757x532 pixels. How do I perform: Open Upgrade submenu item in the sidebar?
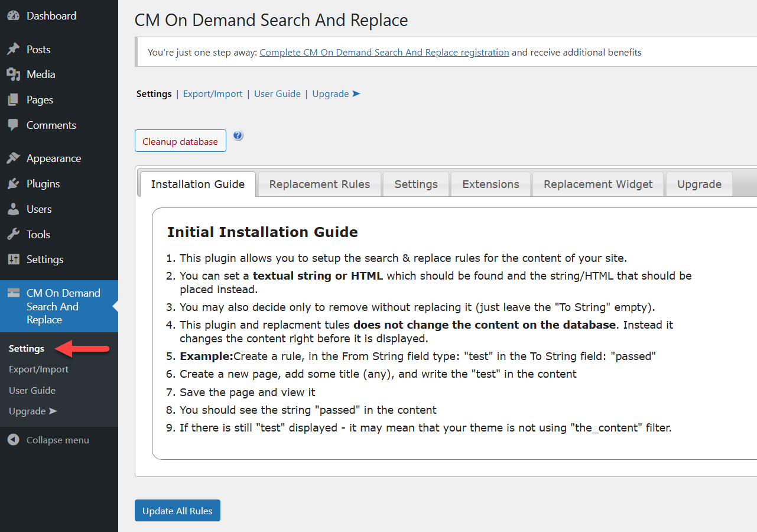click(x=33, y=411)
